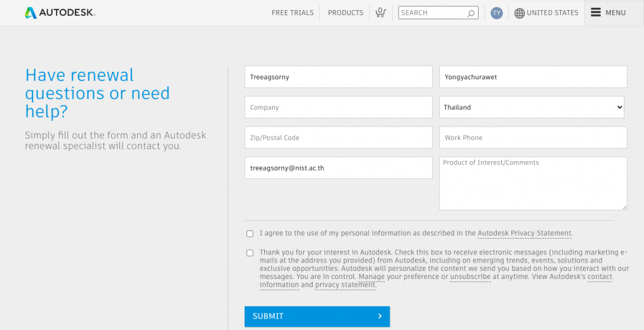This screenshot has height=330, width=644.
Task: Open the Products menu item
Action: pos(345,13)
